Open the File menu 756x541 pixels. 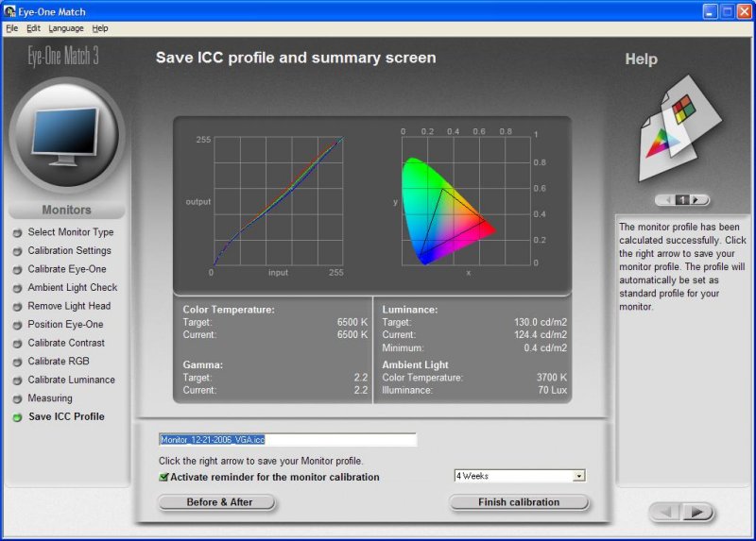tap(11, 28)
